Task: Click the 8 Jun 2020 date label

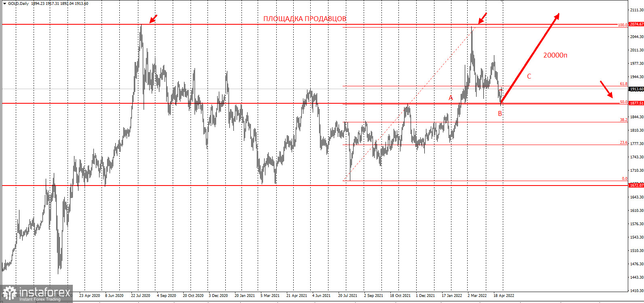Action: coord(114,296)
